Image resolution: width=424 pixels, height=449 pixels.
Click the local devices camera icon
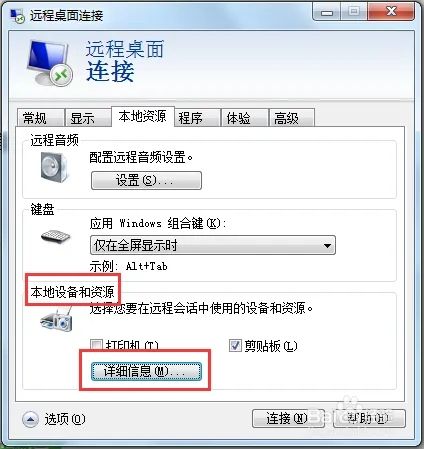tap(57, 321)
